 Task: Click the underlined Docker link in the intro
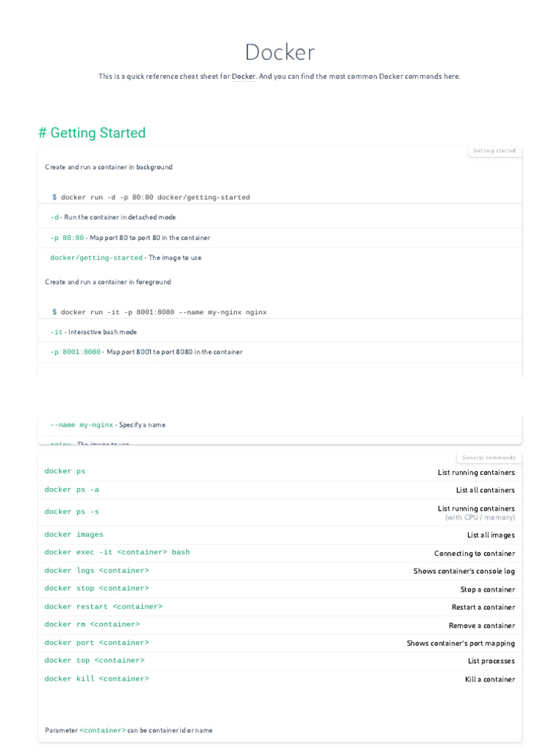(244, 77)
